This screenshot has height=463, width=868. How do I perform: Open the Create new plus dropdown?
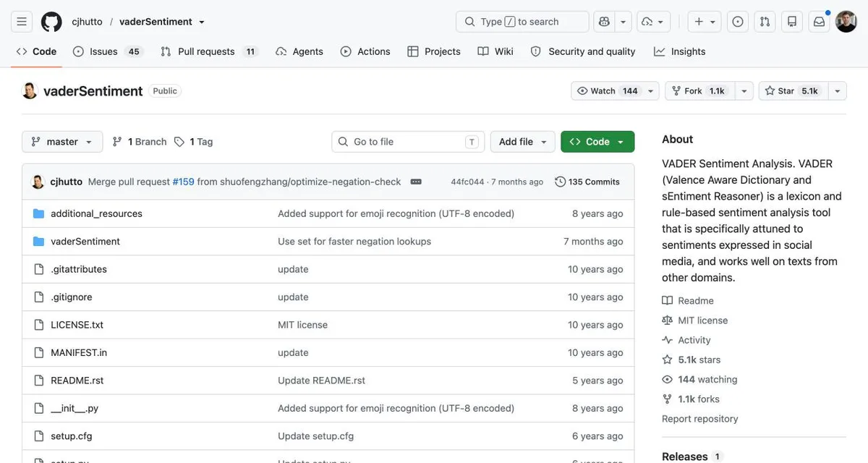pos(705,22)
